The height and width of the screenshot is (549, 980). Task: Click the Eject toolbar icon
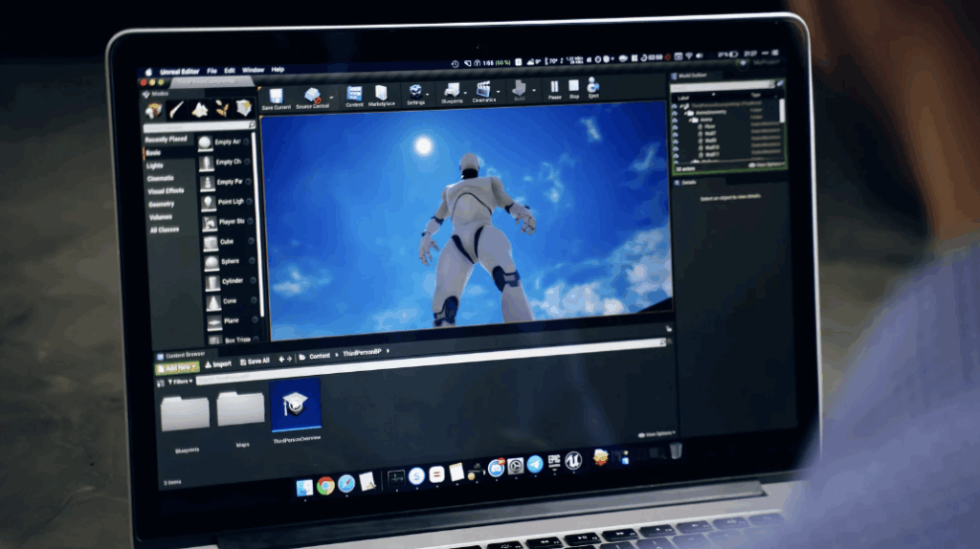[x=593, y=87]
